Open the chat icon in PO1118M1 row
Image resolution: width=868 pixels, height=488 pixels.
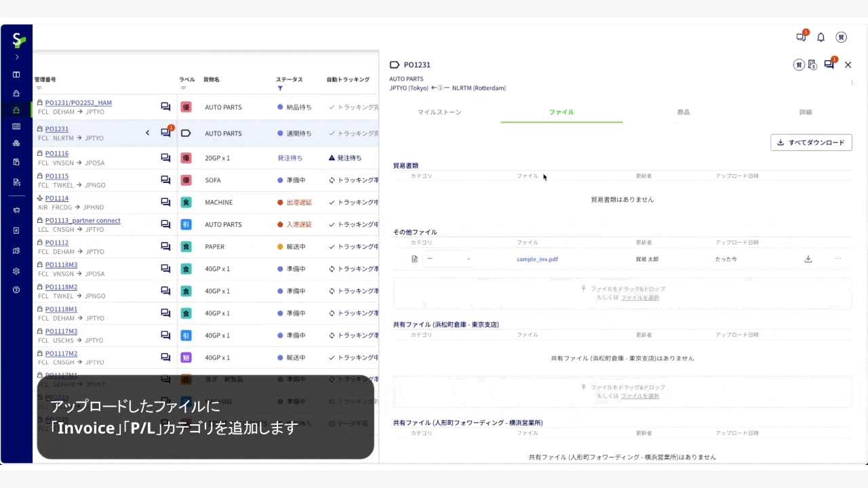tap(165, 313)
